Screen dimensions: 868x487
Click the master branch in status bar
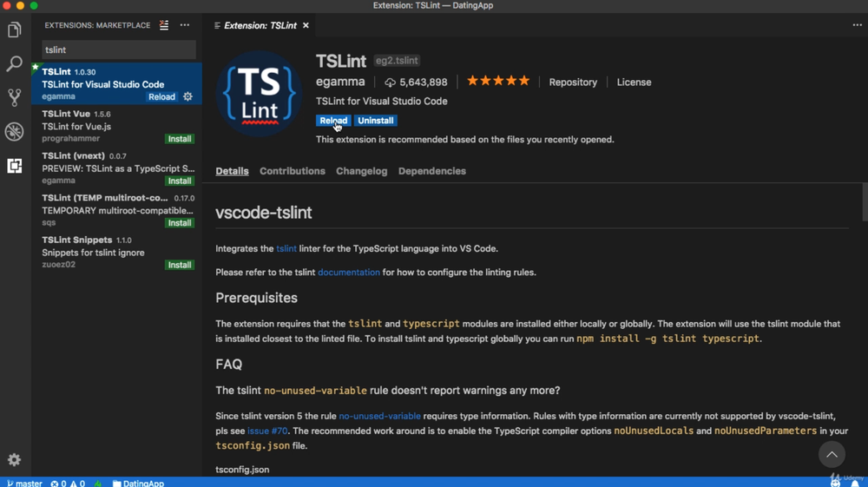(x=24, y=484)
